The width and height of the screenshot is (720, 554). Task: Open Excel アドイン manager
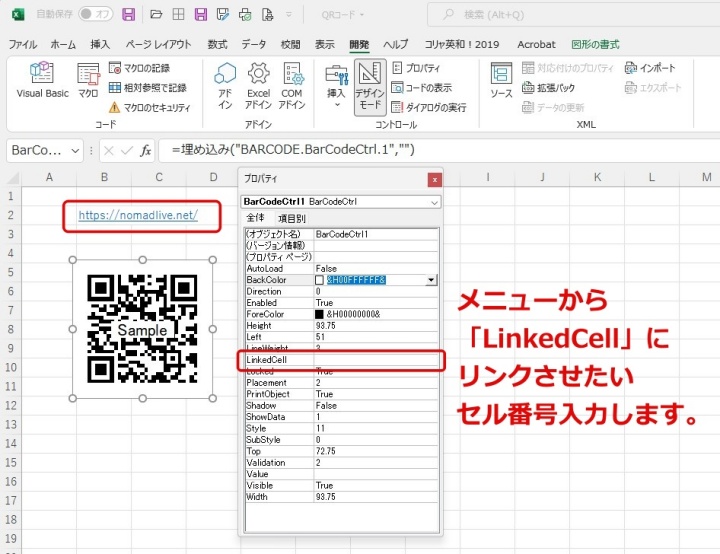pyautogui.click(x=259, y=85)
